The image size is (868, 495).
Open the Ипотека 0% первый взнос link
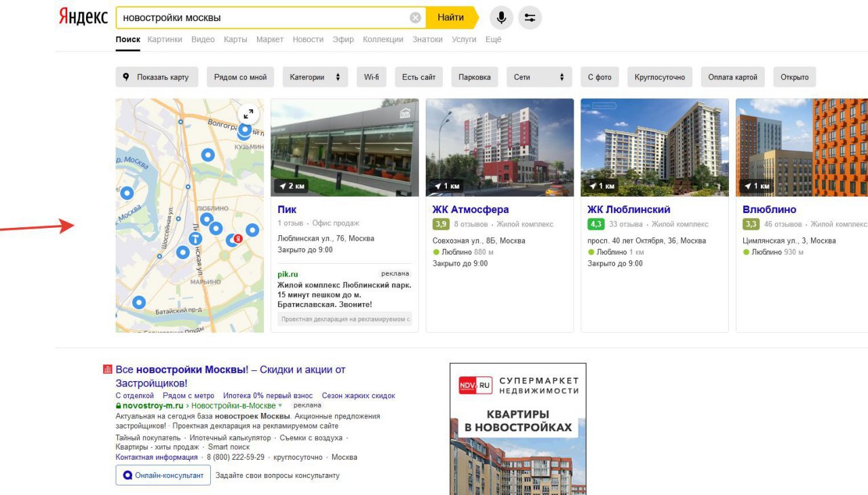[x=268, y=395]
